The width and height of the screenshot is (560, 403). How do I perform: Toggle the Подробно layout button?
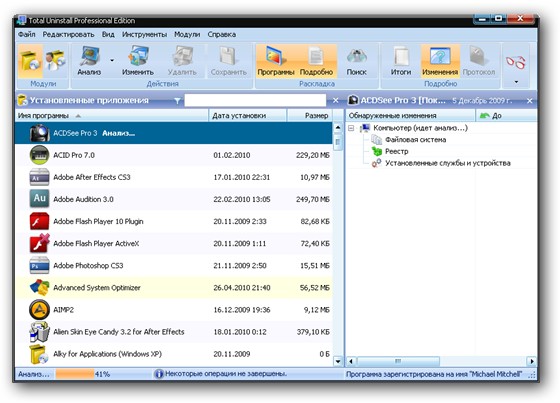[316, 61]
